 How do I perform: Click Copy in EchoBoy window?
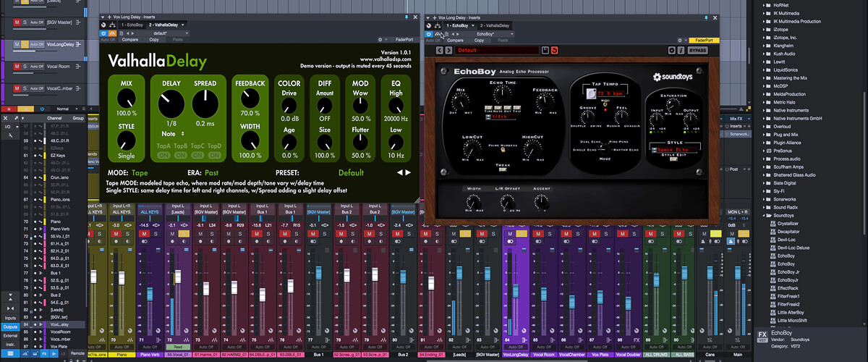coord(478,40)
